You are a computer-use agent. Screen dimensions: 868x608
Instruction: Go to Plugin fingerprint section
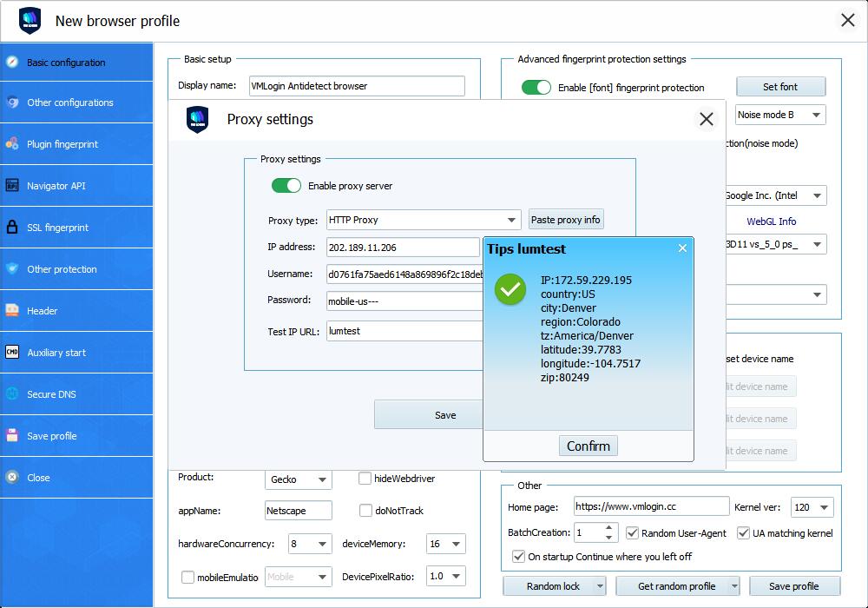(76, 144)
